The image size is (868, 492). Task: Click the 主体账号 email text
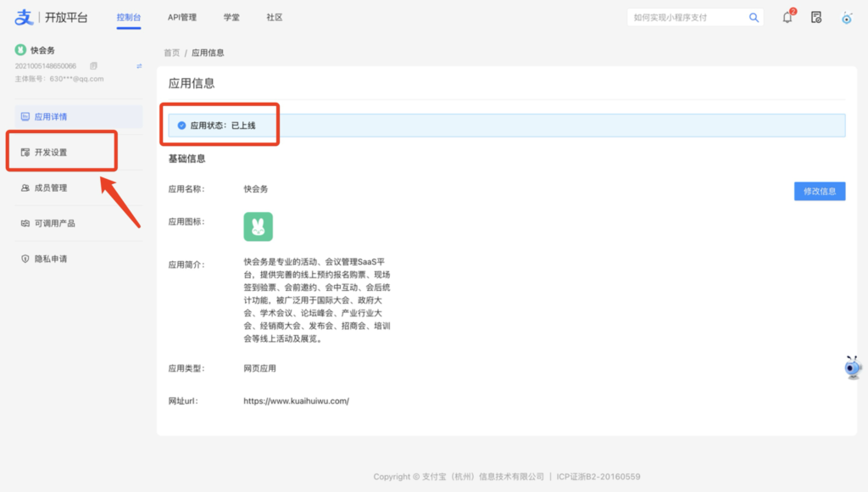(59, 79)
